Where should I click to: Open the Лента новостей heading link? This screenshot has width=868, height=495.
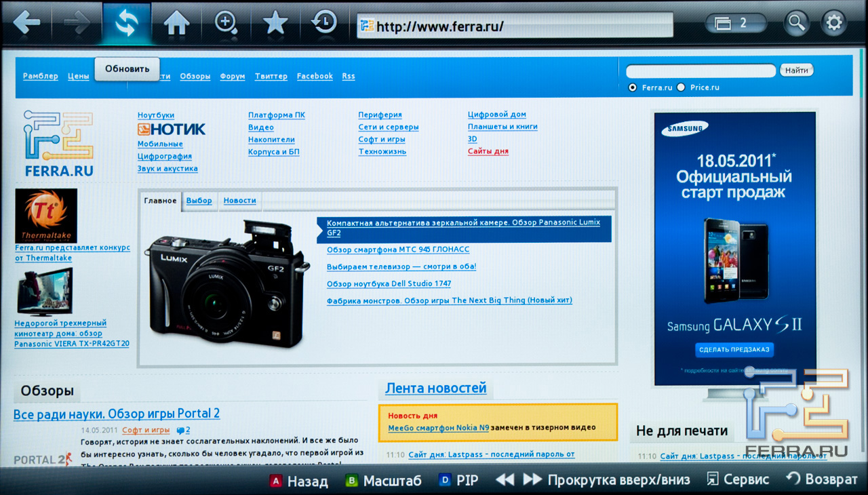435,389
